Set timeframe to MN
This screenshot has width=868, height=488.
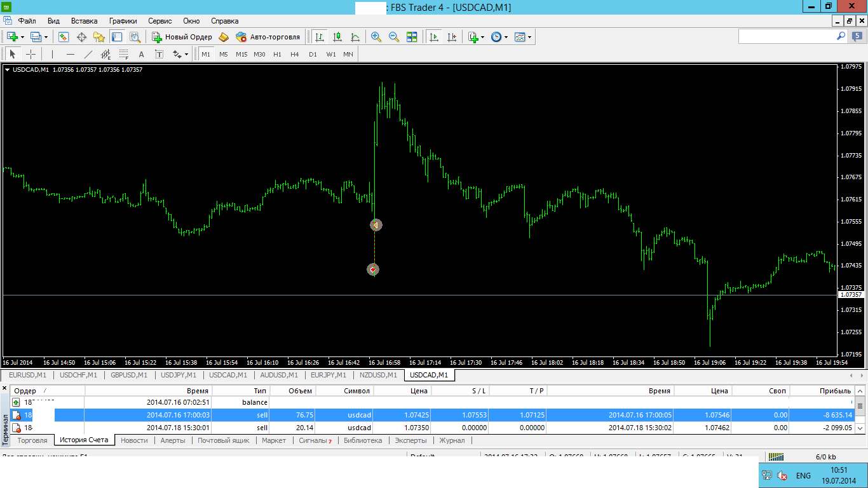[348, 54]
